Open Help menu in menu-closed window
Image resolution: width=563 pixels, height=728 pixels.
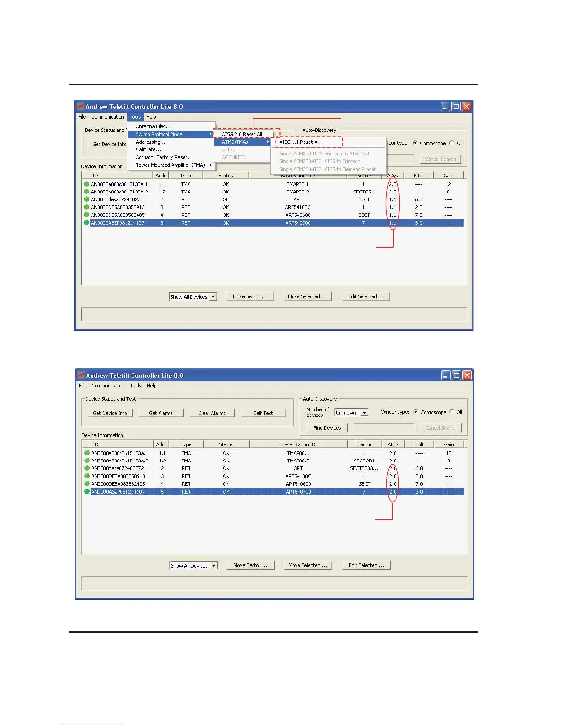pos(152,386)
